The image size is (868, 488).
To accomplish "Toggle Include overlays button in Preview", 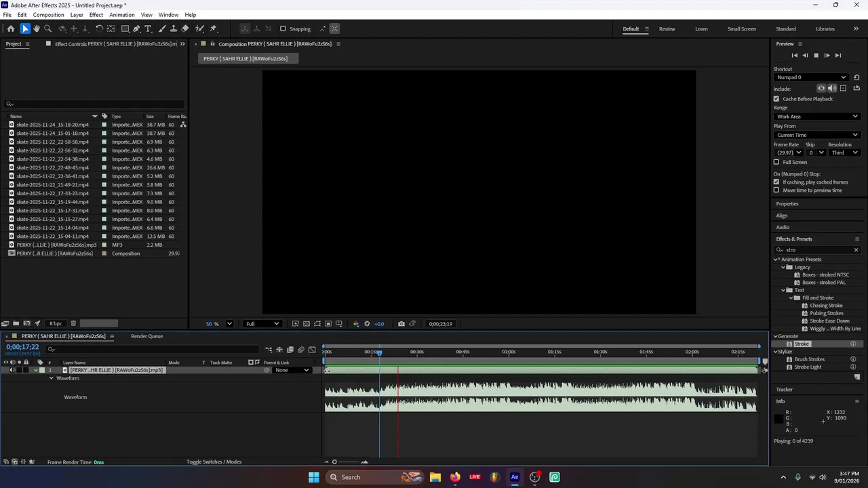I will (x=843, y=88).
